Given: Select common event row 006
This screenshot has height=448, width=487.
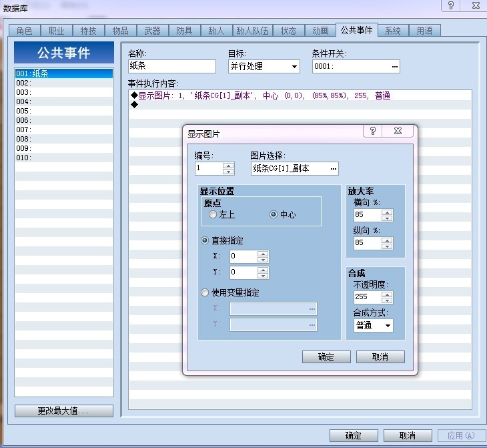Looking at the screenshot, I should pyautogui.click(x=63, y=120).
